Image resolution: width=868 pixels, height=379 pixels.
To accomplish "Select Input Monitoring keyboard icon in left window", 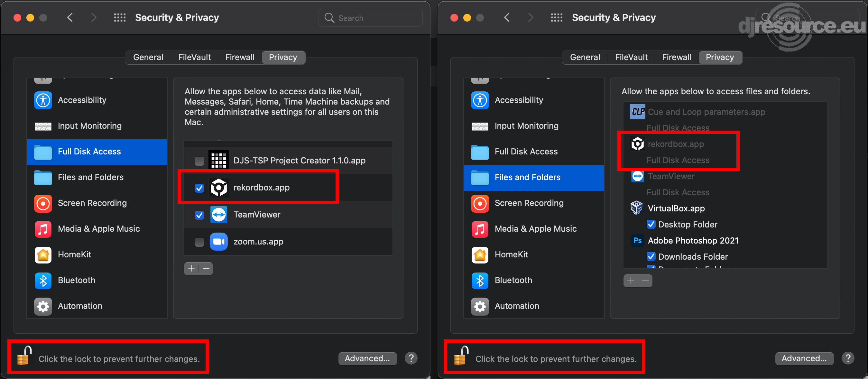I will (43, 126).
